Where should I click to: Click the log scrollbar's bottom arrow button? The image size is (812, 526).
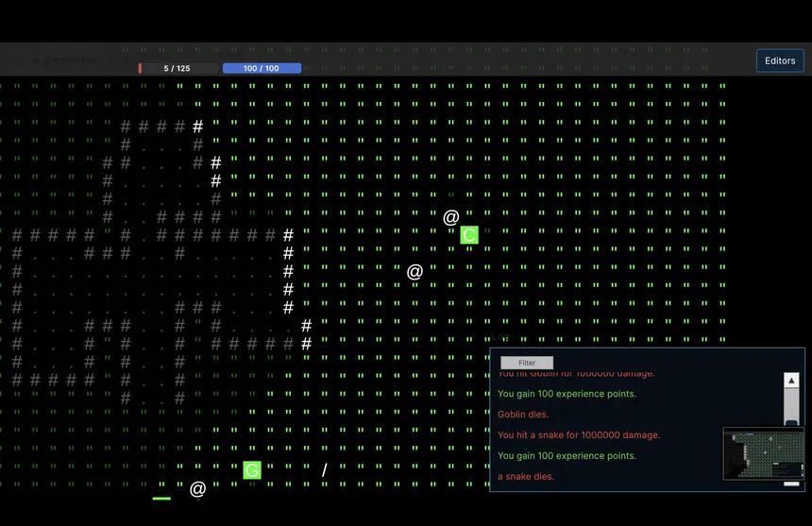(791, 483)
